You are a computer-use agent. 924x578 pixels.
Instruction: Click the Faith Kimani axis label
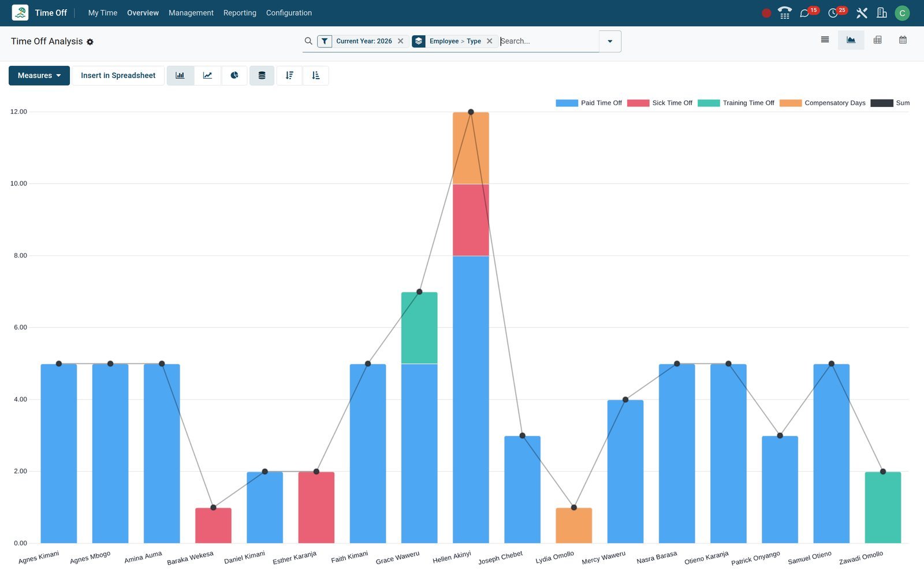pyautogui.click(x=349, y=557)
